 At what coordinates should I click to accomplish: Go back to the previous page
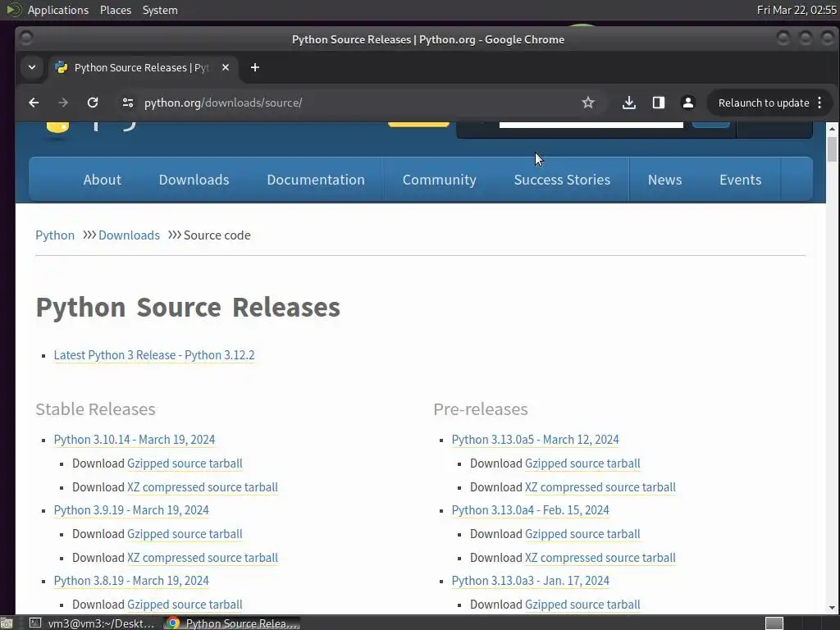click(34, 103)
